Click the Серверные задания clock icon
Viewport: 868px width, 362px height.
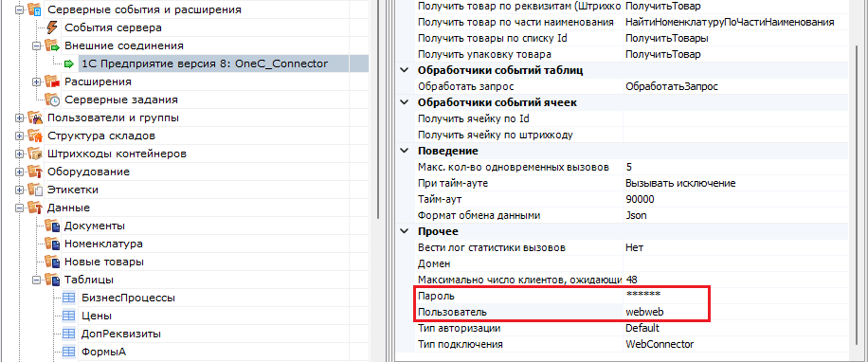(52, 100)
